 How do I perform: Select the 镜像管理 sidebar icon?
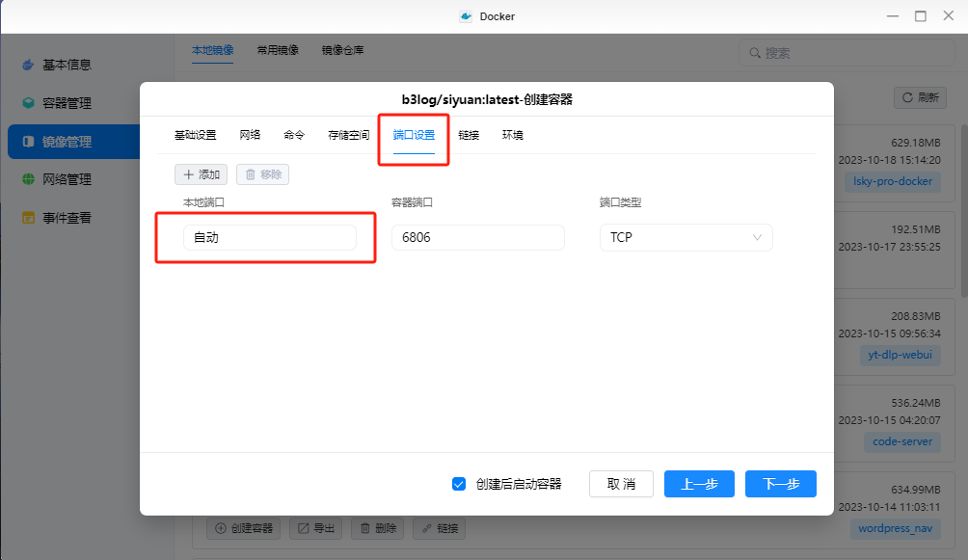coord(28,142)
